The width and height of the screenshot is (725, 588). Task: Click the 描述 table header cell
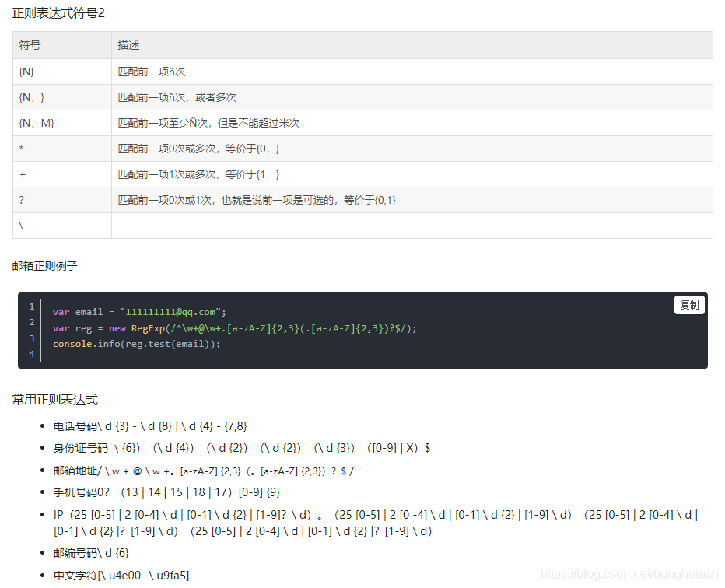(412, 45)
